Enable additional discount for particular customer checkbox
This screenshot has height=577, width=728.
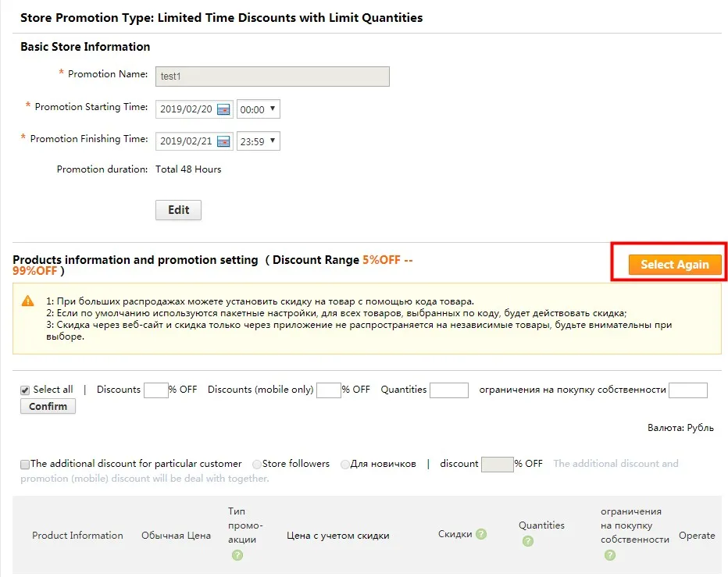click(x=25, y=465)
